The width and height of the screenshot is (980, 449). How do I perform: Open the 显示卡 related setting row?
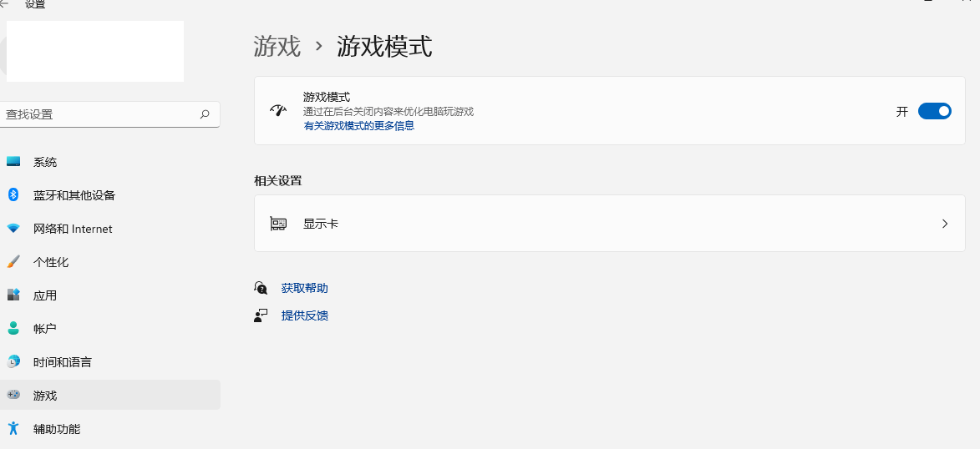[609, 224]
